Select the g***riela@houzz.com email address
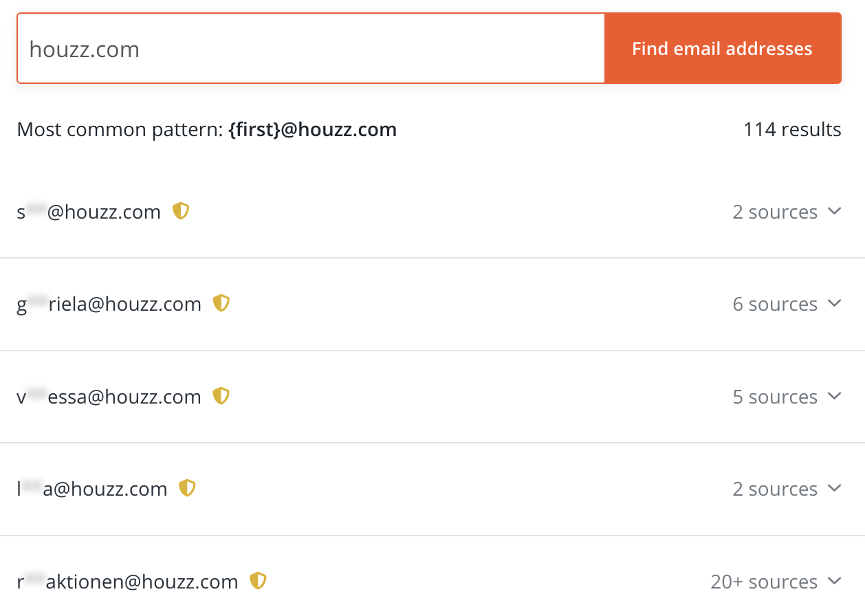The width and height of the screenshot is (865, 616). [109, 304]
